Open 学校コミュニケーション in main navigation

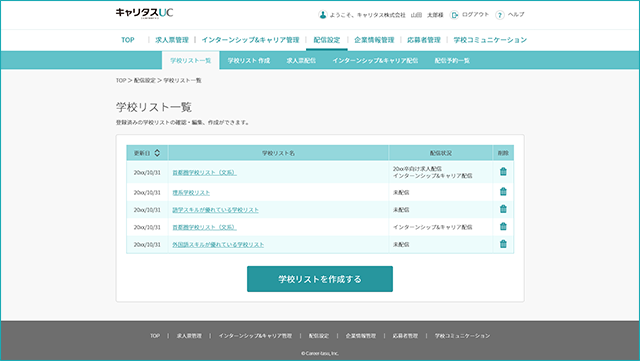click(490, 40)
